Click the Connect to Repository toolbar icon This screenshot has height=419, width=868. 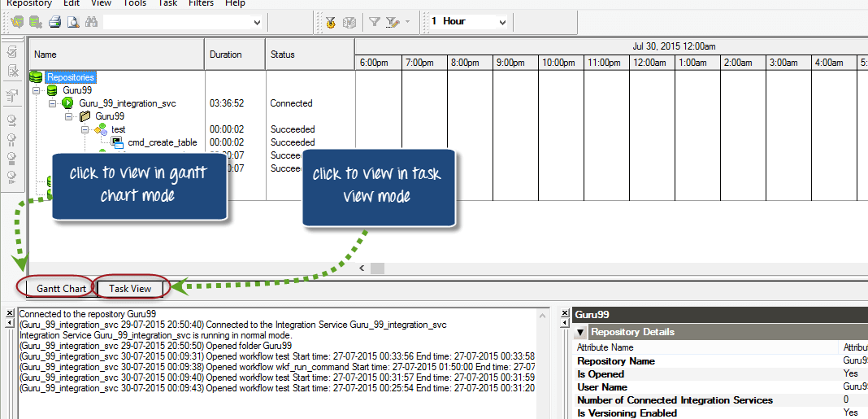[17, 22]
